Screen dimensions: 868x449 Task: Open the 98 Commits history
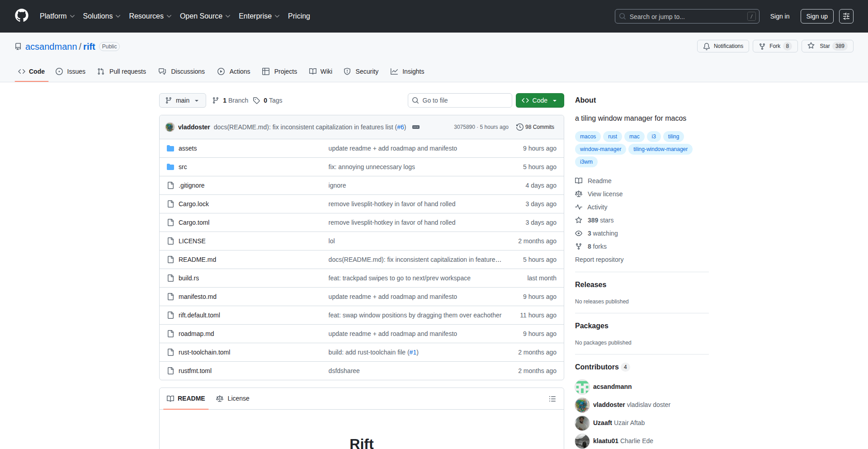535,127
